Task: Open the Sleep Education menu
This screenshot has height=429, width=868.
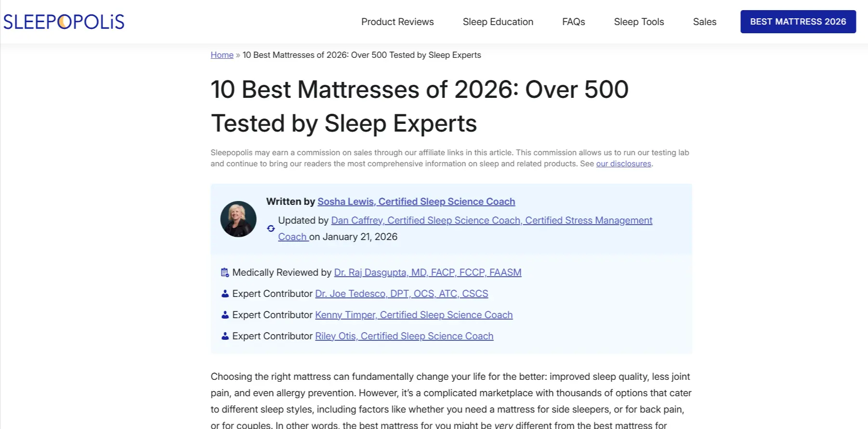Action: [498, 22]
